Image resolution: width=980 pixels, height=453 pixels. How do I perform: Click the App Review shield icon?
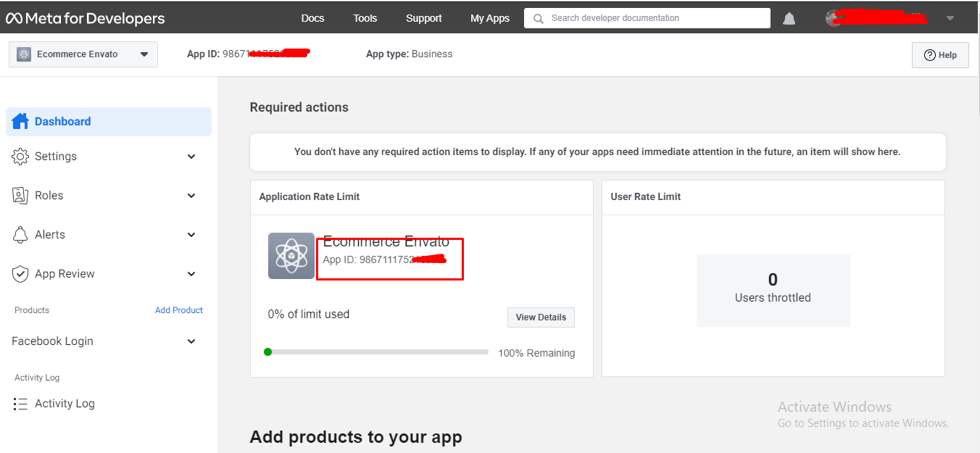pyautogui.click(x=21, y=274)
